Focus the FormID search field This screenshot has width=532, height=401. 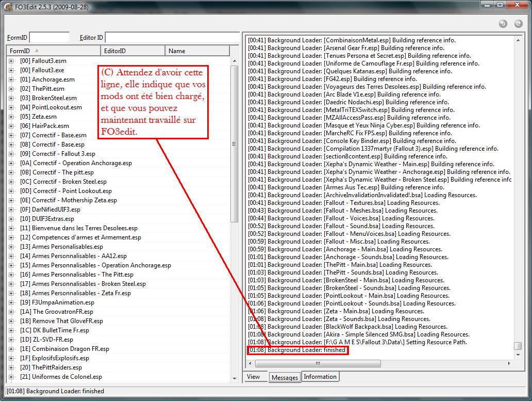tap(49, 38)
